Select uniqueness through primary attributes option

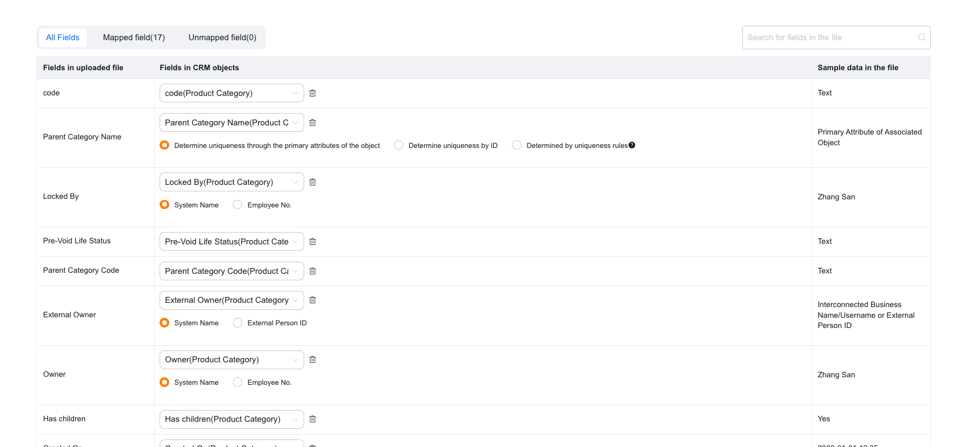click(164, 145)
